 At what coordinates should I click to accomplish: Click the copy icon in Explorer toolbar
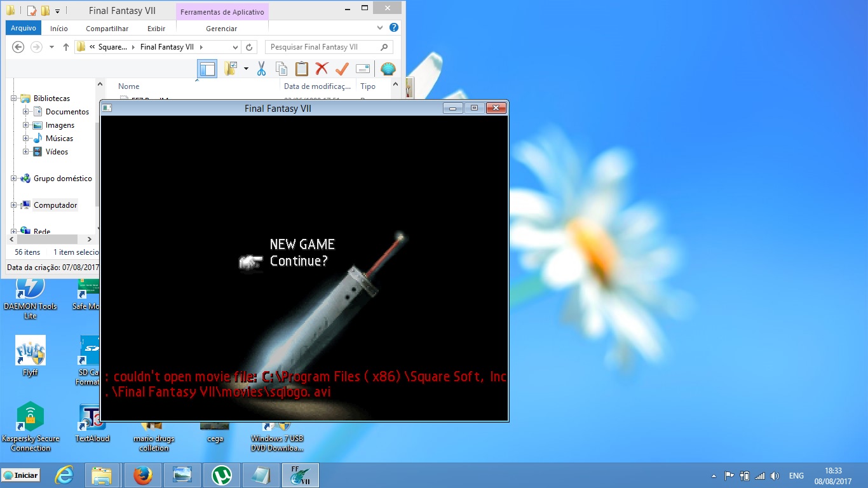click(x=281, y=69)
